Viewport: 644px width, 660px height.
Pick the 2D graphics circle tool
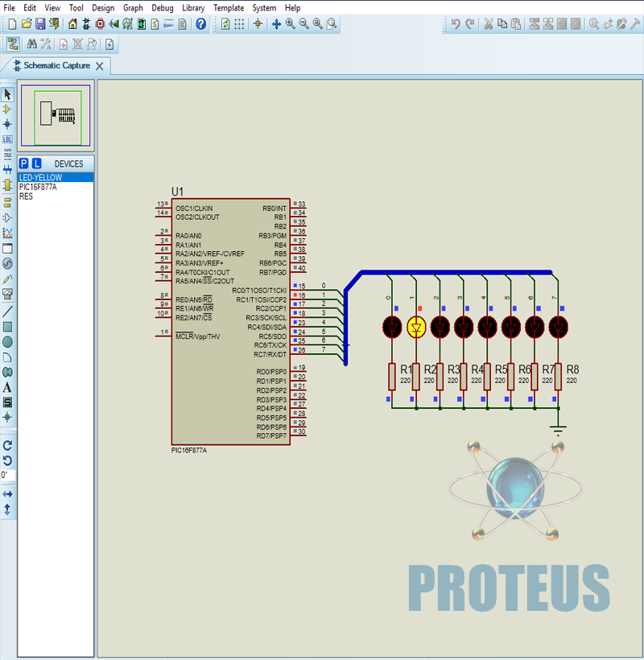tap(8, 341)
